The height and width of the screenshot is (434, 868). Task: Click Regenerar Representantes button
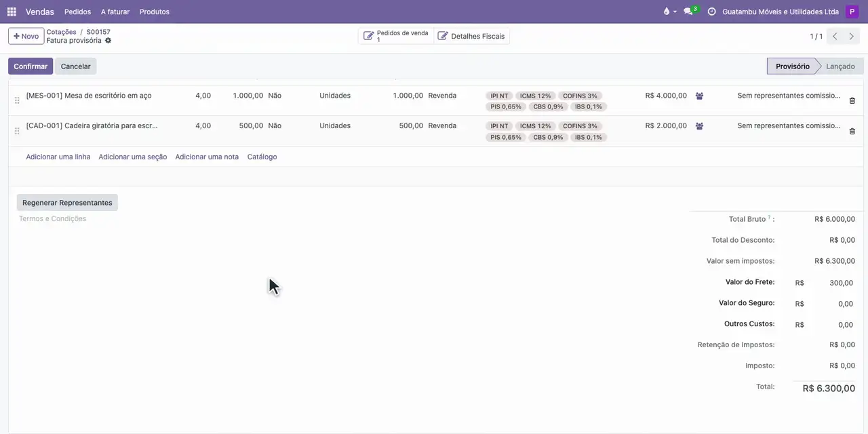pos(67,203)
